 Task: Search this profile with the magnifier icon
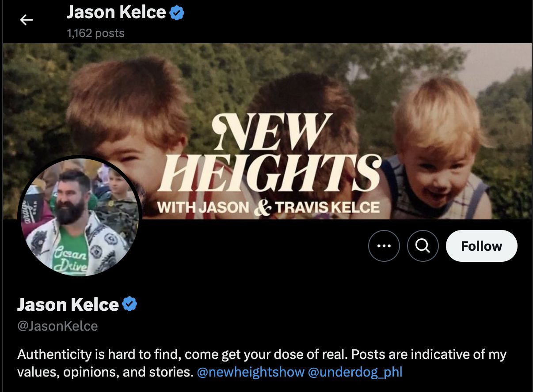(423, 246)
